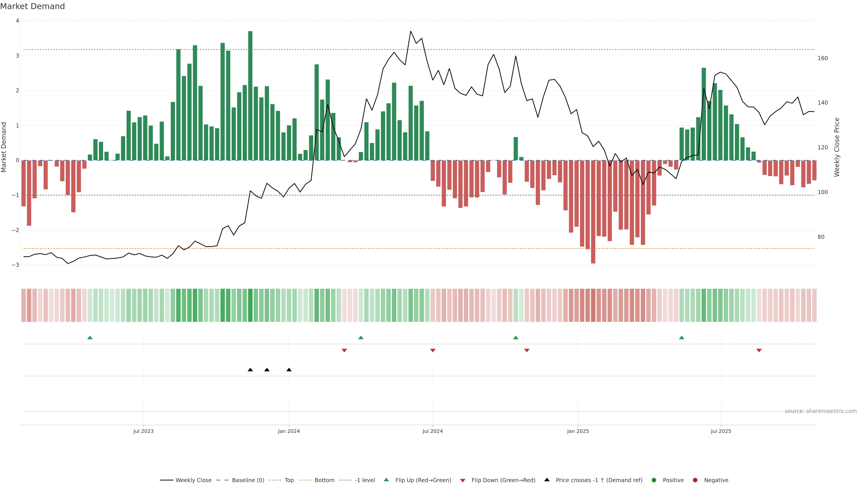Click the Market Demand chart title

tap(32, 6)
